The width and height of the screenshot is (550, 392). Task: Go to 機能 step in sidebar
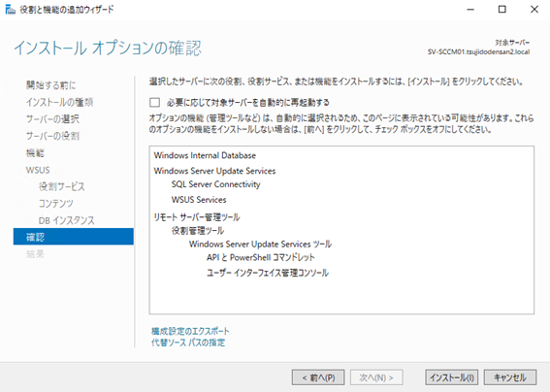pyautogui.click(x=35, y=152)
